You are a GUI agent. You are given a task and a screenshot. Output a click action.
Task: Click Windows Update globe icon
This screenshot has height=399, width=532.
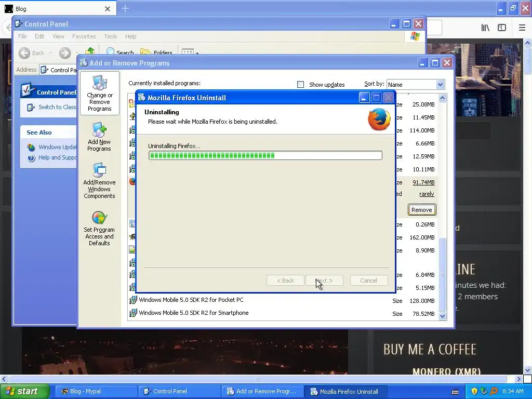[31, 148]
